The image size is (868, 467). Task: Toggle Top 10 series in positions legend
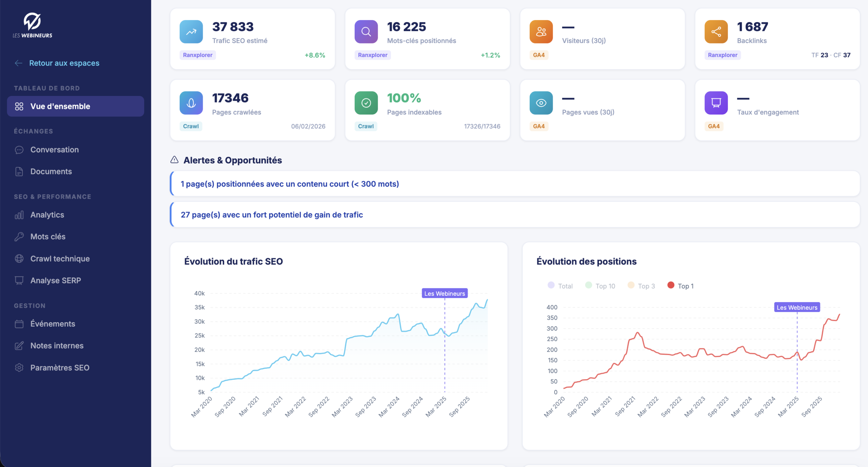coord(600,286)
